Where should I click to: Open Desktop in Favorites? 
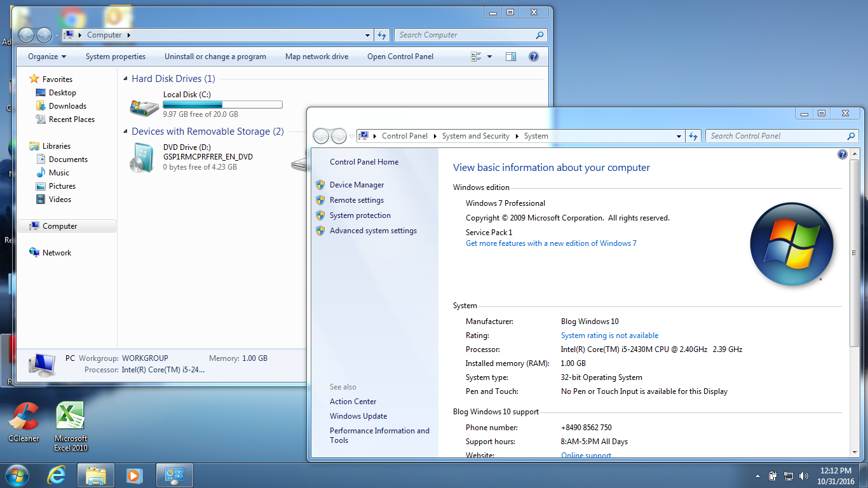[x=62, y=93]
